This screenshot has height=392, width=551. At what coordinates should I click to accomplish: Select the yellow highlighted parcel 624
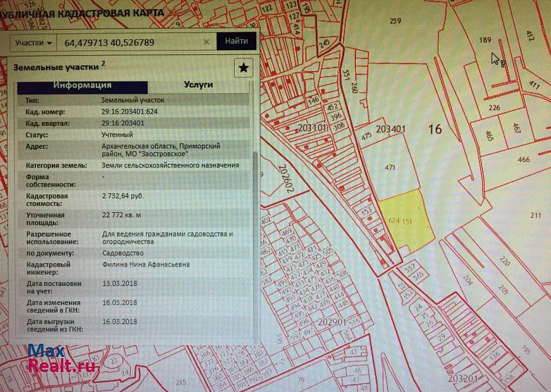[x=406, y=220]
